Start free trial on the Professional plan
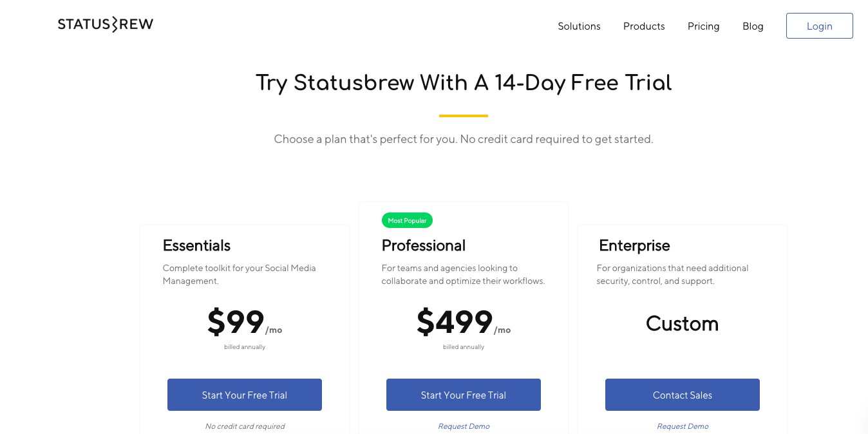Screen dimensions: 868x434 [x=463, y=395]
